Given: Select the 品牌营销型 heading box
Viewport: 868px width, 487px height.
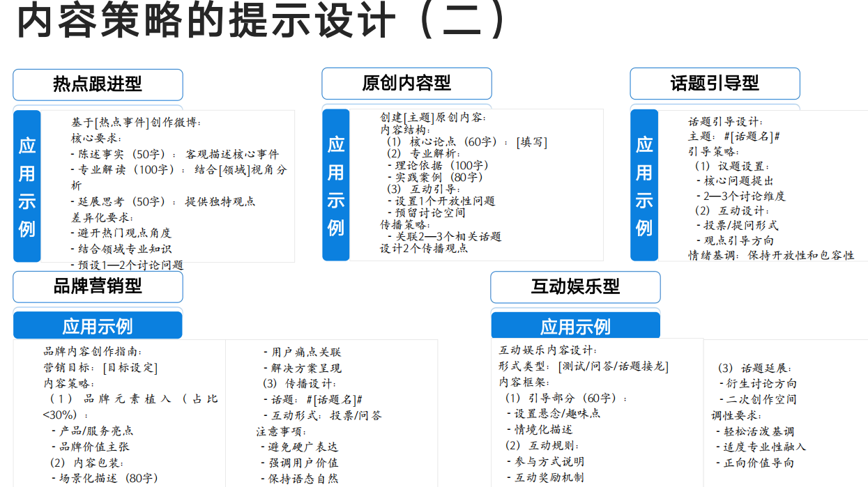Looking at the screenshot, I should (x=98, y=287).
